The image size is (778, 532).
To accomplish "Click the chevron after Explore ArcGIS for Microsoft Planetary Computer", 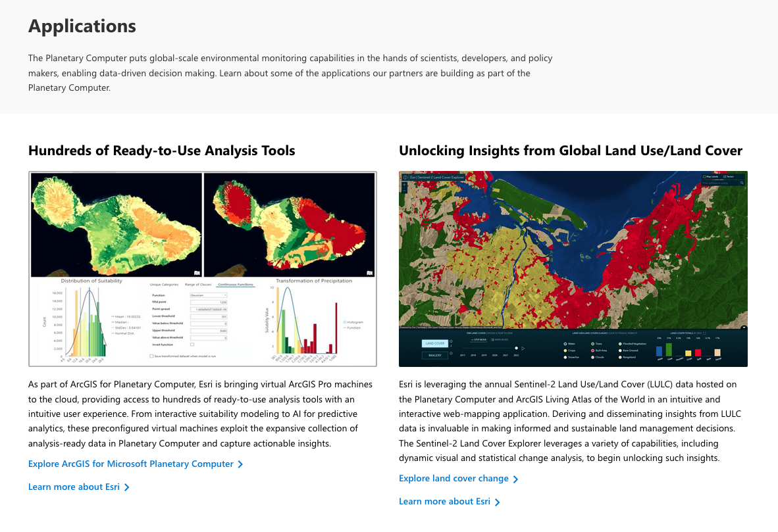I will tap(240, 464).
